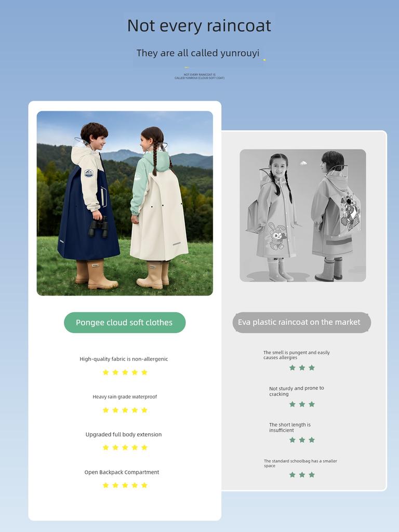
Task: Click yellow star rating under non-allergenic fabric
Action: [125, 373]
